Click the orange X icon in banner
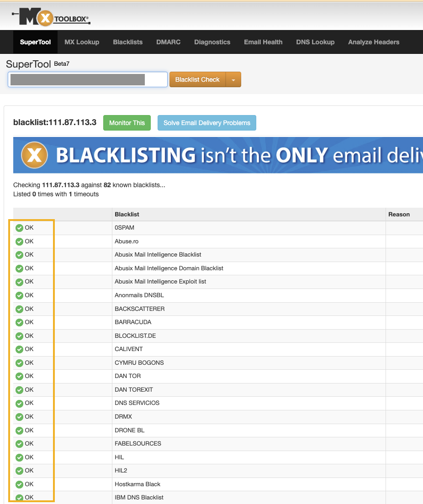 coord(34,155)
